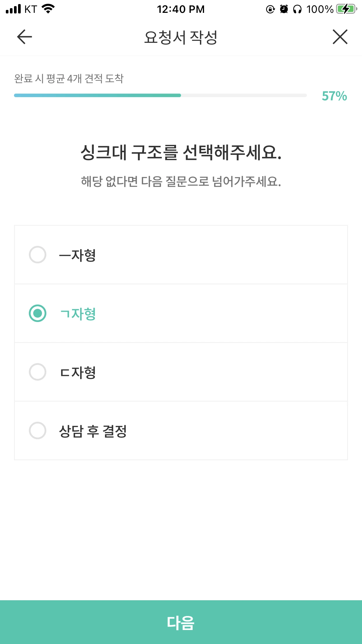Viewport: 362px width, 644px height.
Task: Tap the headphones status icon
Action: tap(297, 9)
